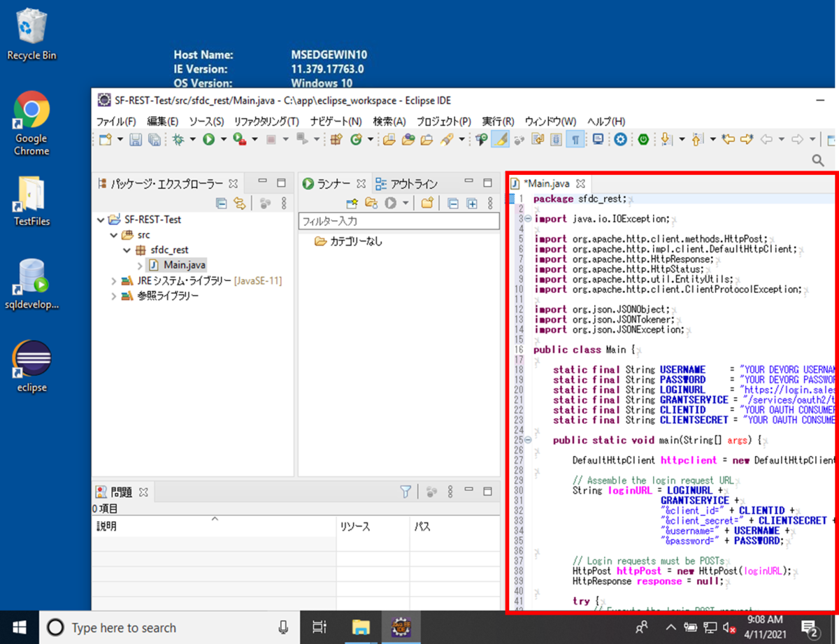Open the ナビゲート(N) menu

pyautogui.click(x=336, y=122)
